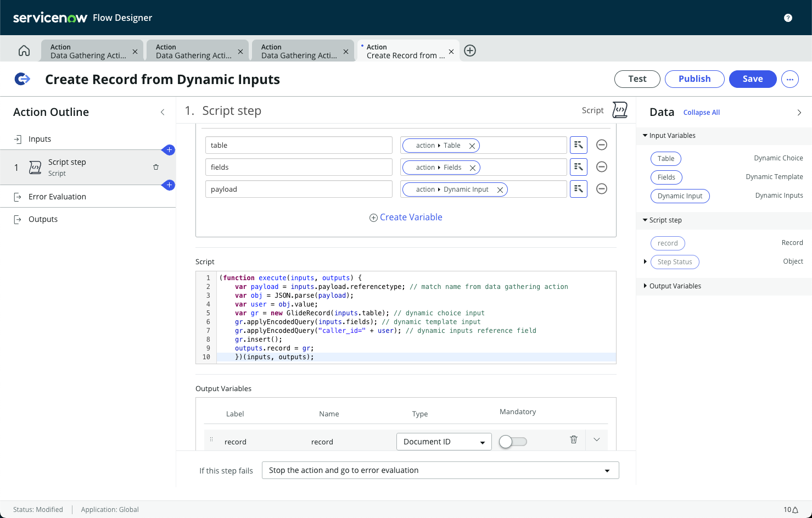812x518 pixels.
Task: Select the record data pill
Action: [668, 243]
